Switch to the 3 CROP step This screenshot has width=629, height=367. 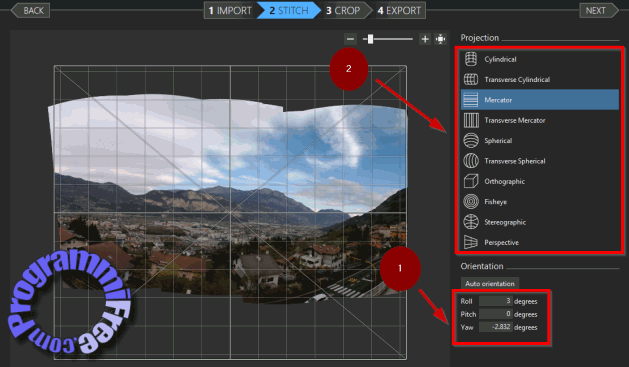(x=343, y=10)
